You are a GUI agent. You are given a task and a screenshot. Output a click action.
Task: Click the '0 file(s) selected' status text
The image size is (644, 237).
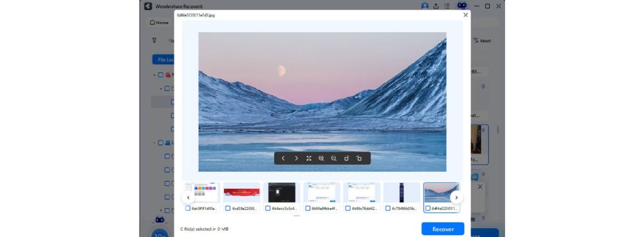coord(204,229)
